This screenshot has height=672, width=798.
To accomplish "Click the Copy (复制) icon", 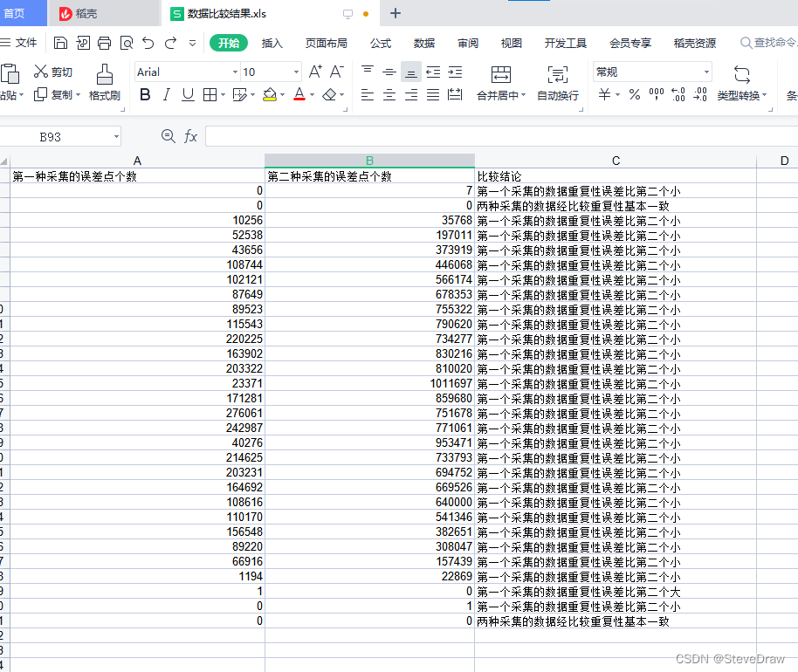I will click(40, 94).
